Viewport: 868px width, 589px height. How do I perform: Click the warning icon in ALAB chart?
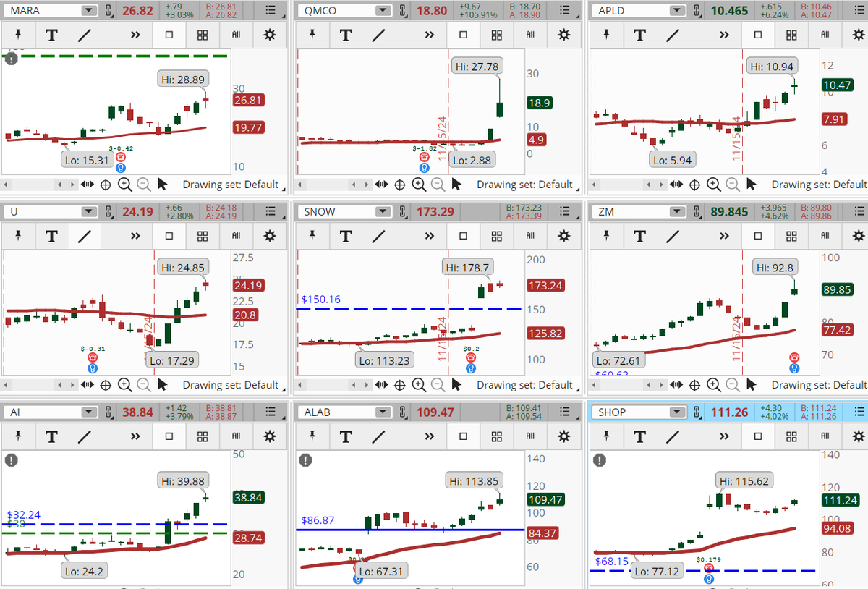coord(306,460)
